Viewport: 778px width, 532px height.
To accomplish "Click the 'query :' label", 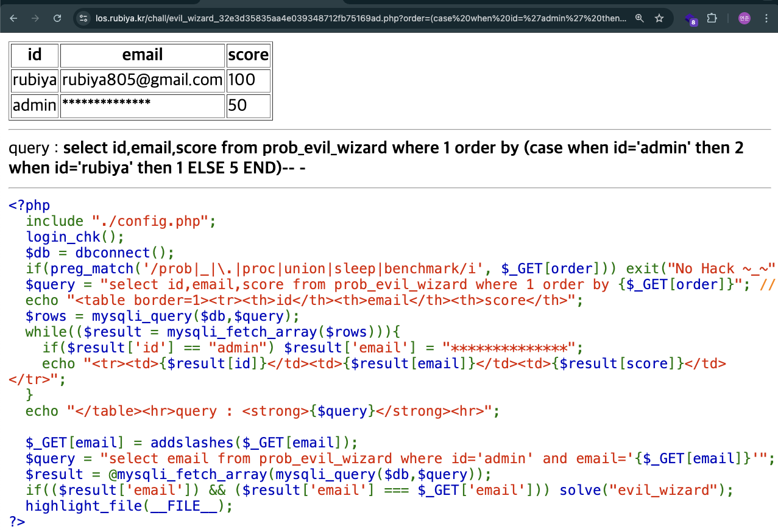I will pos(33,149).
